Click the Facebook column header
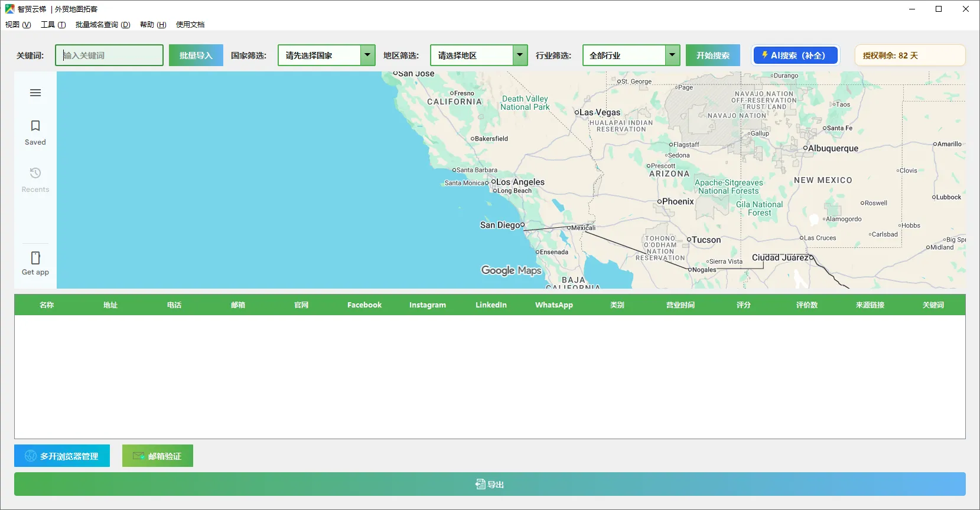The height and width of the screenshot is (510, 980). click(x=364, y=305)
